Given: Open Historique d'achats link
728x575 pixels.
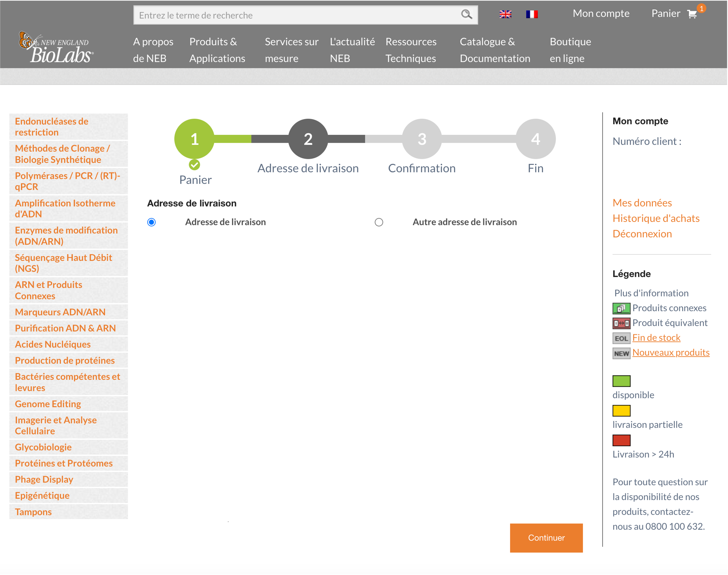Looking at the screenshot, I should pos(656,218).
